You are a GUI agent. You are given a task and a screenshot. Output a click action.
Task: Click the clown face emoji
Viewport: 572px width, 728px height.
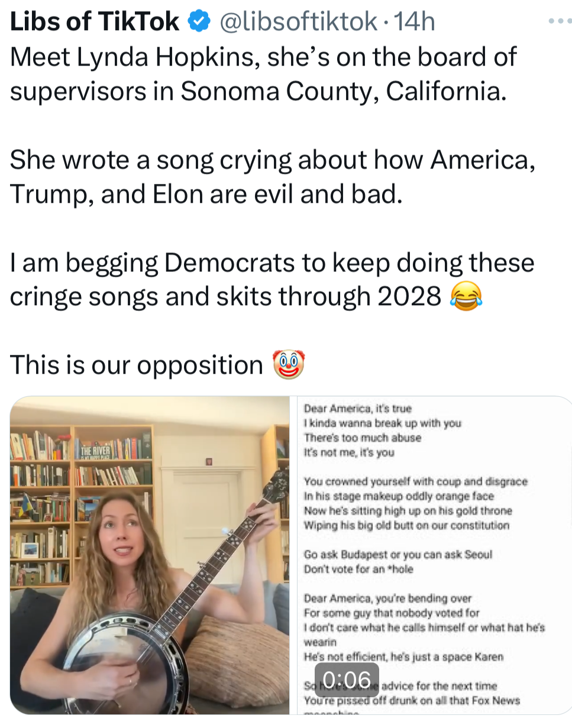(288, 364)
